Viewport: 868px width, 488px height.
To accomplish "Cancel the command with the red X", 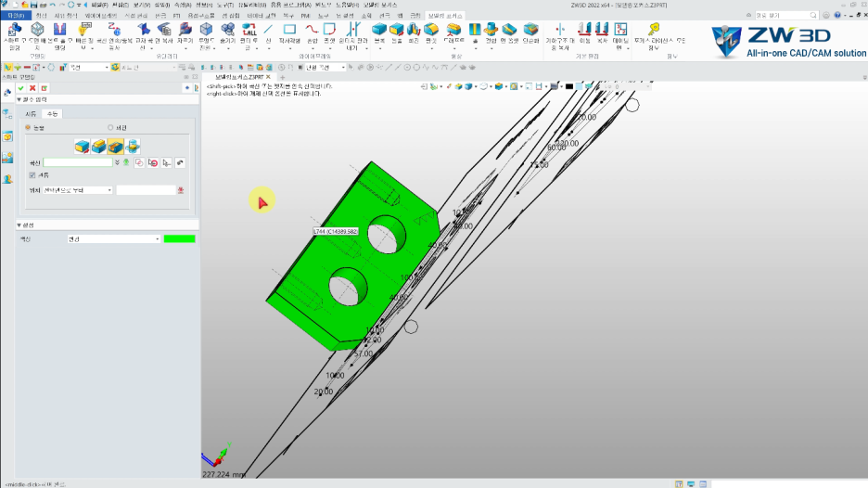I will pyautogui.click(x=32, y=88).
